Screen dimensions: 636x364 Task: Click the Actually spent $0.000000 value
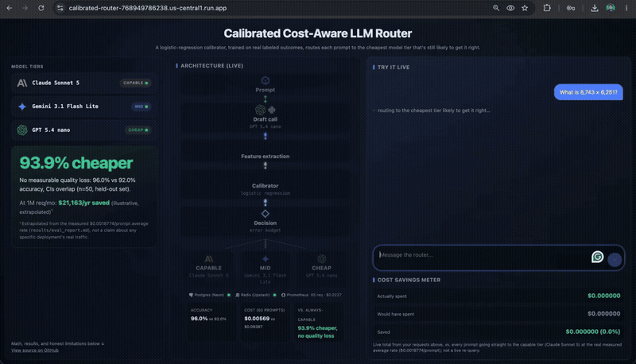pos(603,296)
